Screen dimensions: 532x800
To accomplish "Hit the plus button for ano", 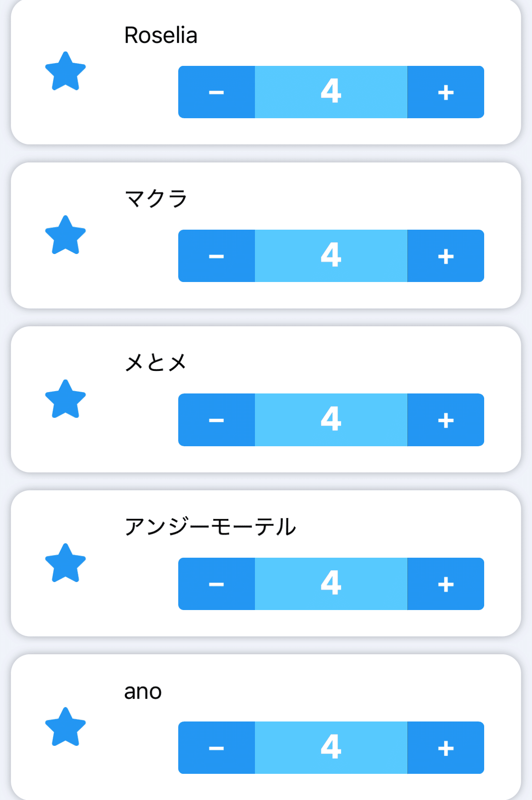I will point(445,748).
